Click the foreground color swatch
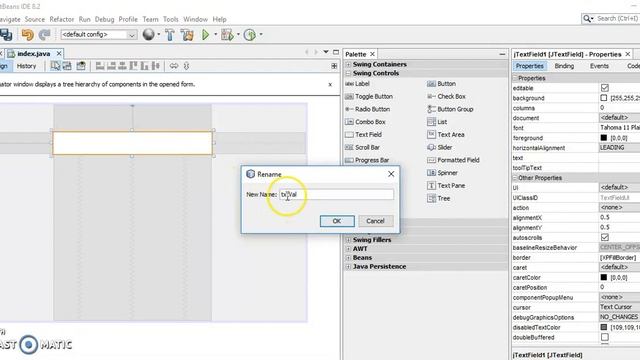This screenshot has width=640, height=360. (x=604, y=138)
